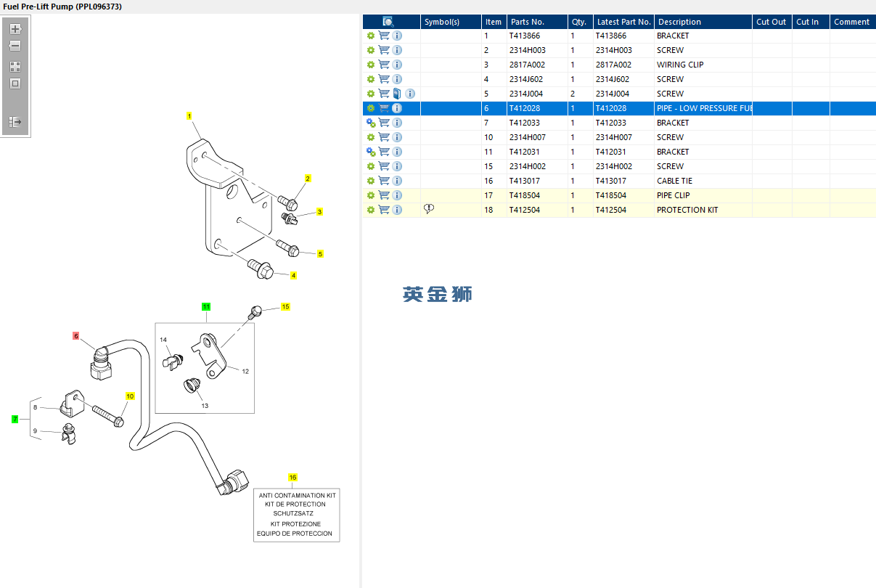
Task: Click assembly gears icon for item 7
Action: point(371,123)
